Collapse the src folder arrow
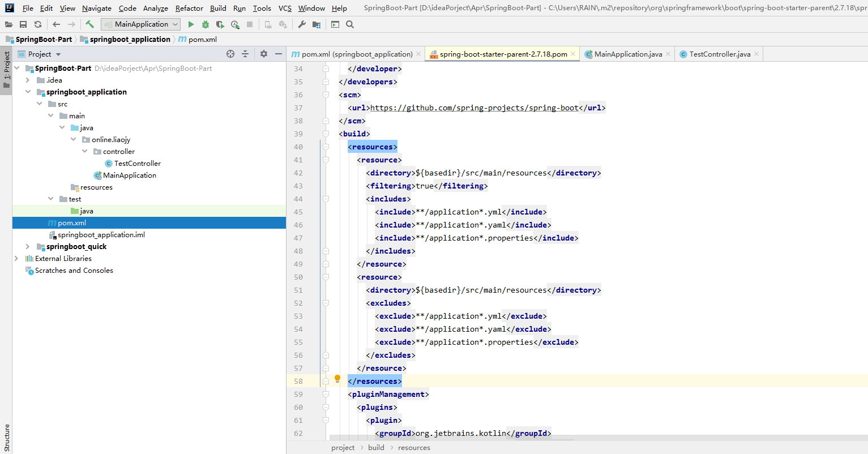The width and height of the screenshot is (868, 454). click(39, 104)
